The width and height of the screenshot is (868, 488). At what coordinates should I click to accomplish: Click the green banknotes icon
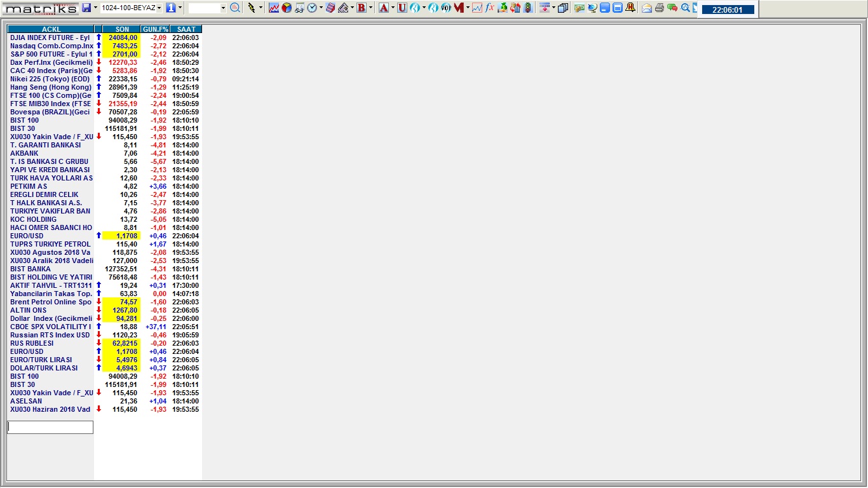click(x=580, y=8)
